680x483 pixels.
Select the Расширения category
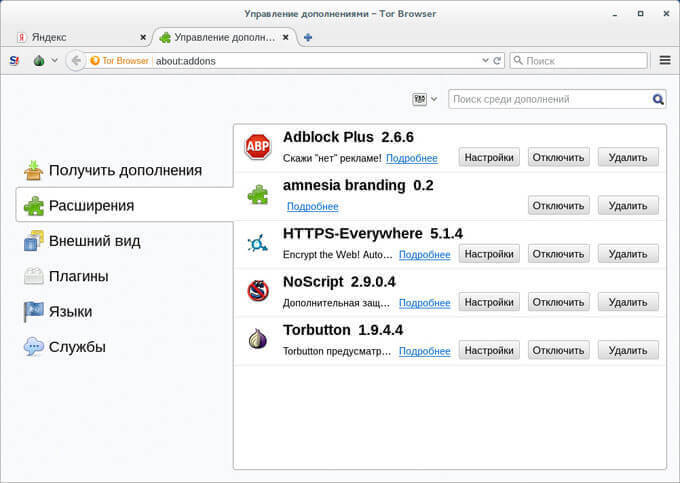tap(124, 206)
